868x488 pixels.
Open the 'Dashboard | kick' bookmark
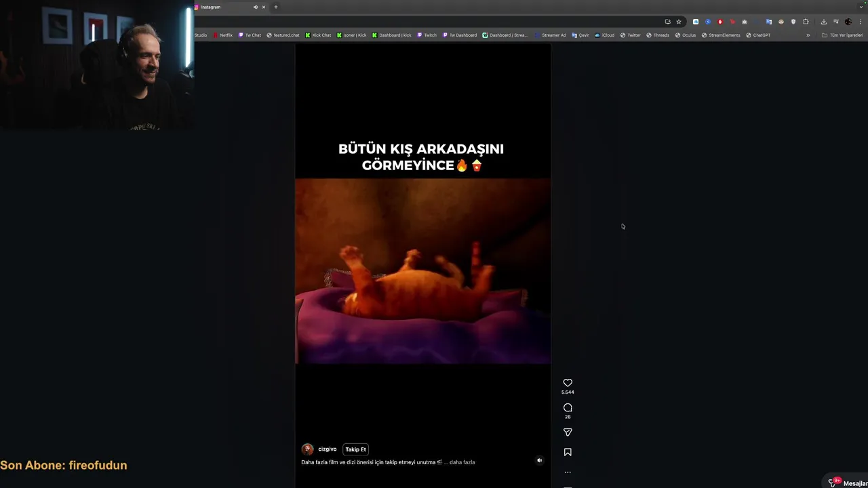click(392, 35)
